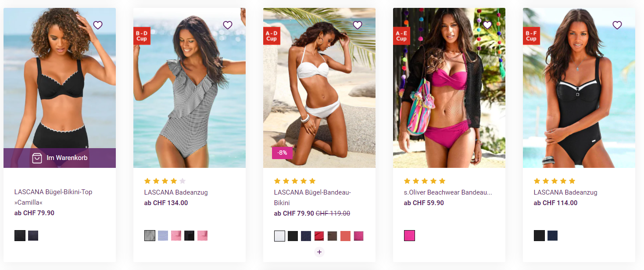Choose the navy swatch on the B-F Cup Badeanzug
644x270 pixels.
552,236
